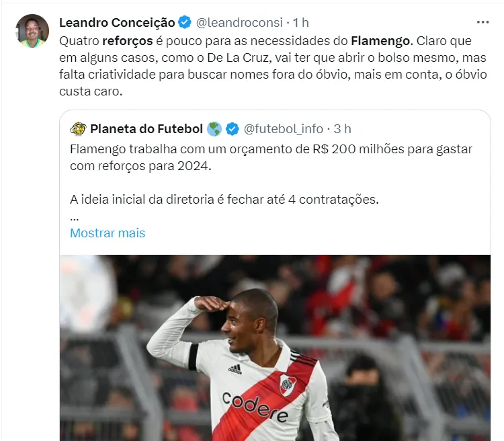The width and height of the screenshot is (504, 441).
Task: Open the @leandroconsi handle link
Action: 239,22
